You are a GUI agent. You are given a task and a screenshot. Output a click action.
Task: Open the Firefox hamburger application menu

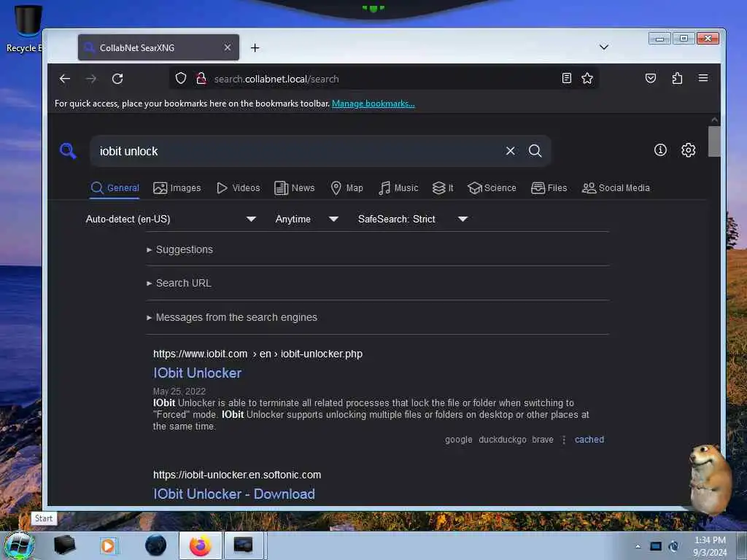point(703,78)
